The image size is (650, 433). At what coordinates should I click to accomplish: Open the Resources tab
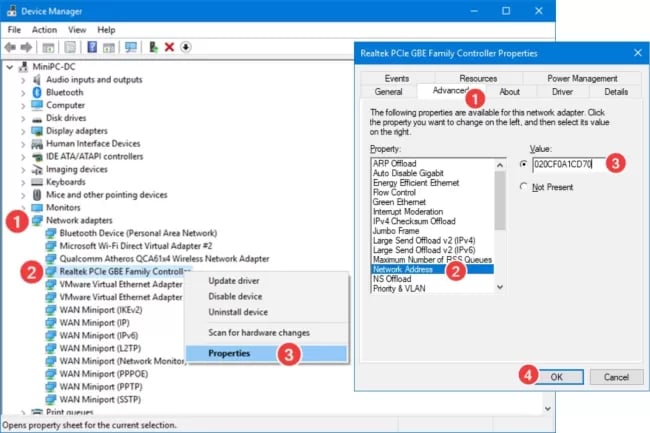478,78
